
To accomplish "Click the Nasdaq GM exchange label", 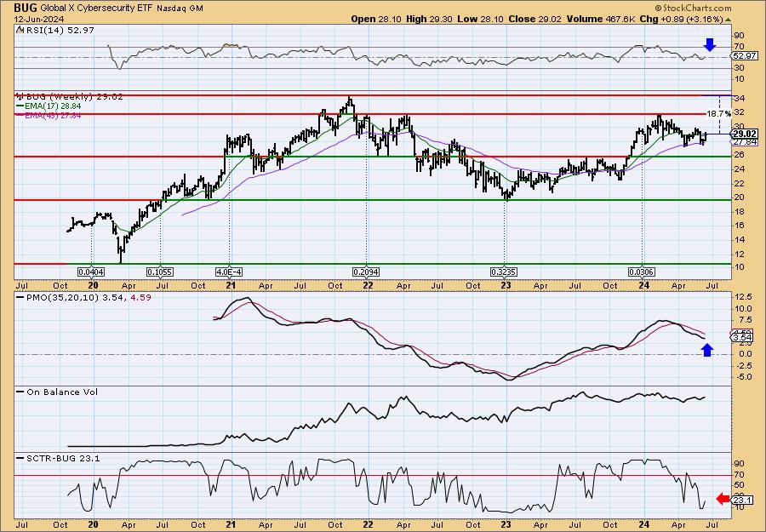I will click(x=180, y=9).
